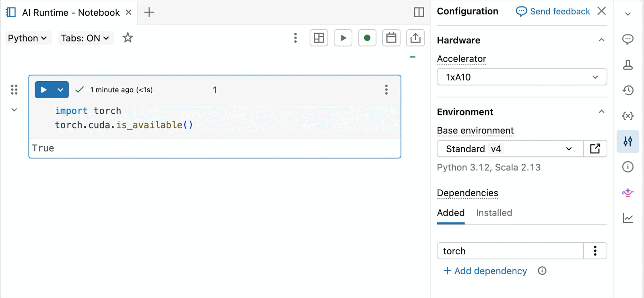Click the Add dependency link

click(x=485, y=271)
